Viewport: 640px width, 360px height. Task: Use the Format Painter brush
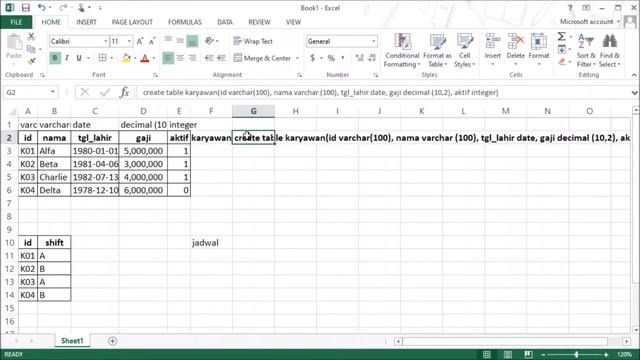31,61
